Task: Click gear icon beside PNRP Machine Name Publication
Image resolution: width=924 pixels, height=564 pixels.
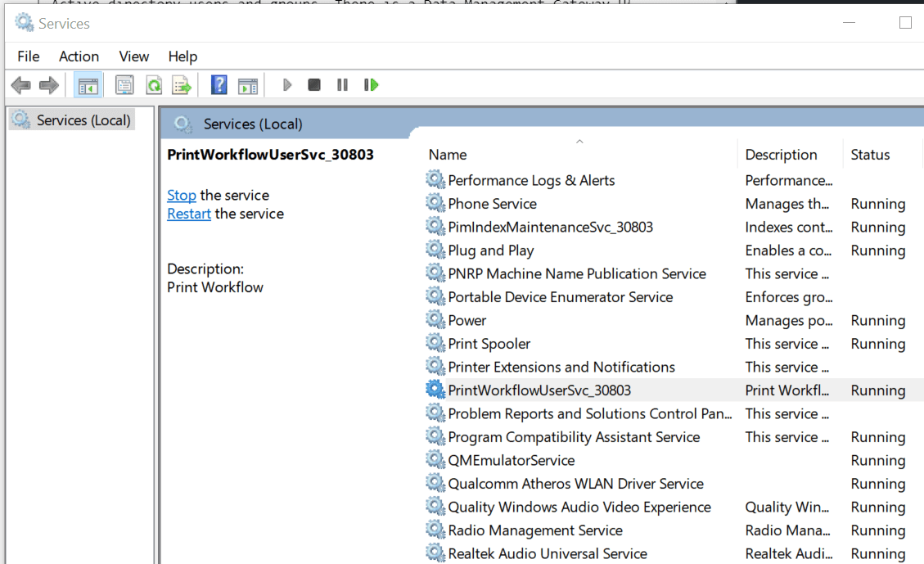Action: pyautogui.click(x=435, y=273)
